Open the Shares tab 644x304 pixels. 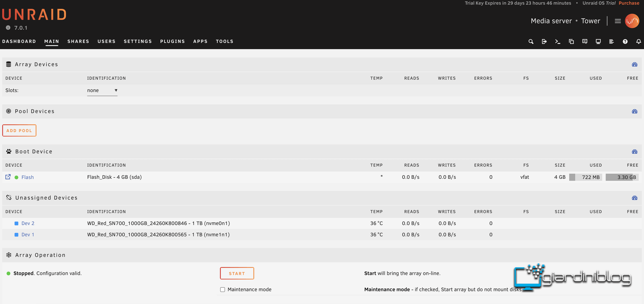point(78,41)
